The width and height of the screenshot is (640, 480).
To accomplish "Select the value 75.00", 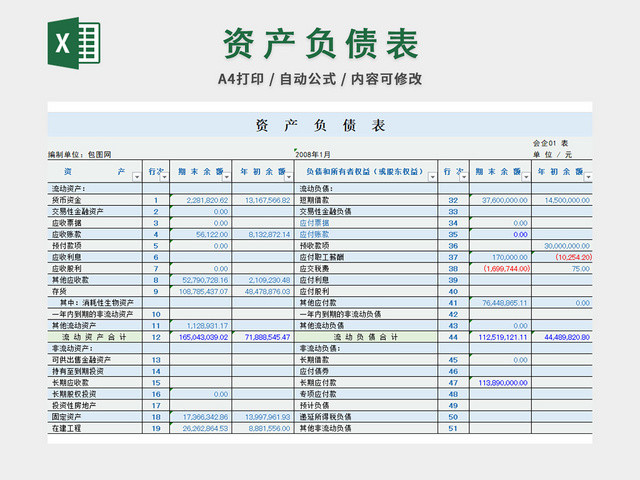I will [581, 269].
